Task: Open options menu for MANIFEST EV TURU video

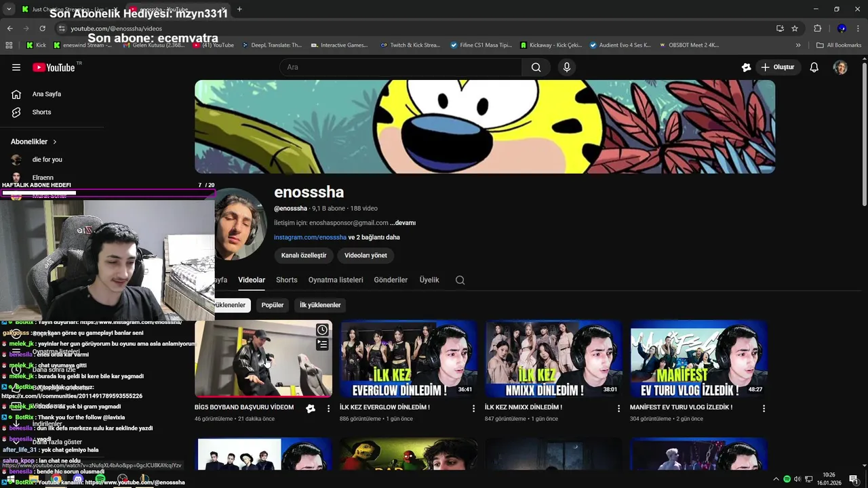Action: (x=764, y=409)
